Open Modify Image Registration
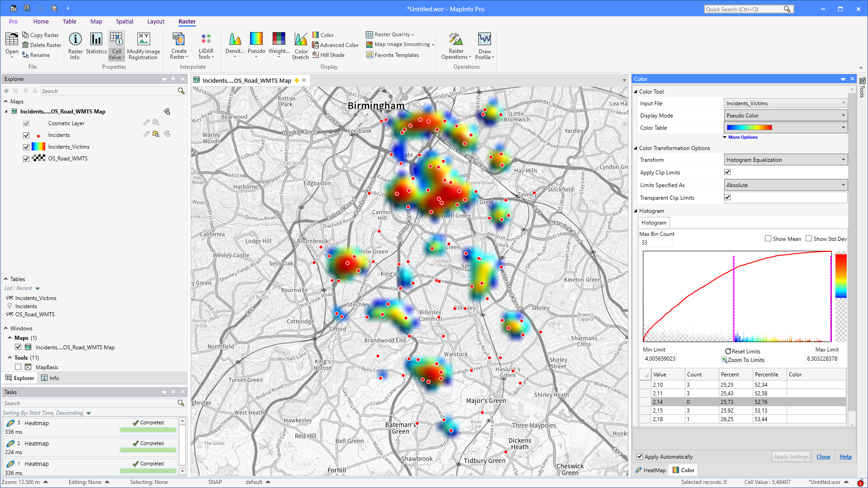 tap(143, 45)
